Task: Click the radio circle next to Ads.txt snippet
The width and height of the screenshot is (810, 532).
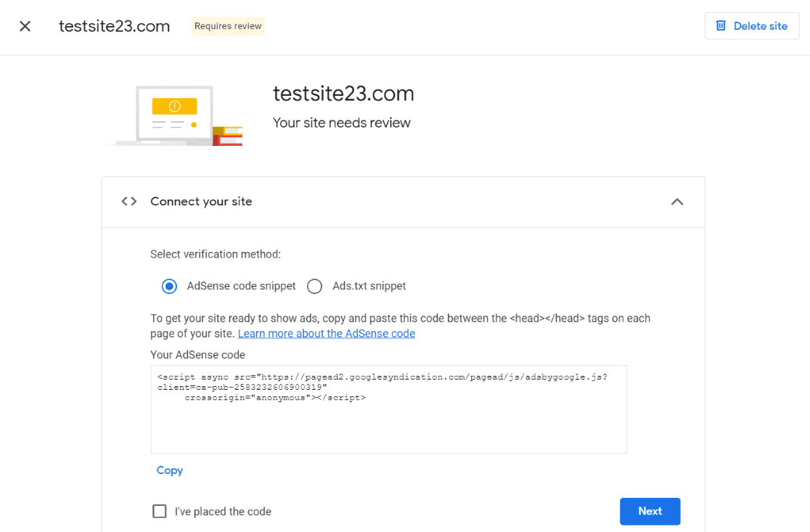Action: pyautogui.click(x=314, y=286)
